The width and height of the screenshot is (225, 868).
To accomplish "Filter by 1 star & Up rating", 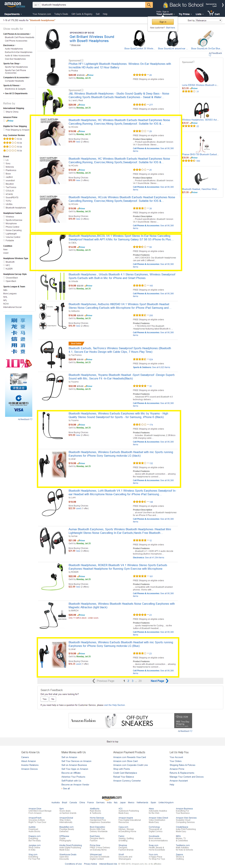I will (x=12, y=151).
